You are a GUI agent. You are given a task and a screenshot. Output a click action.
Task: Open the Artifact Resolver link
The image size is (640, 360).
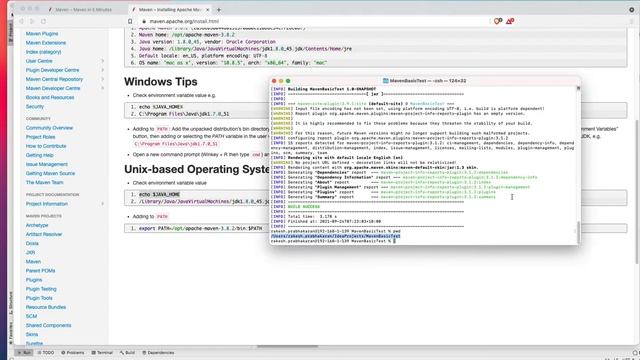[x=44, y=234]
